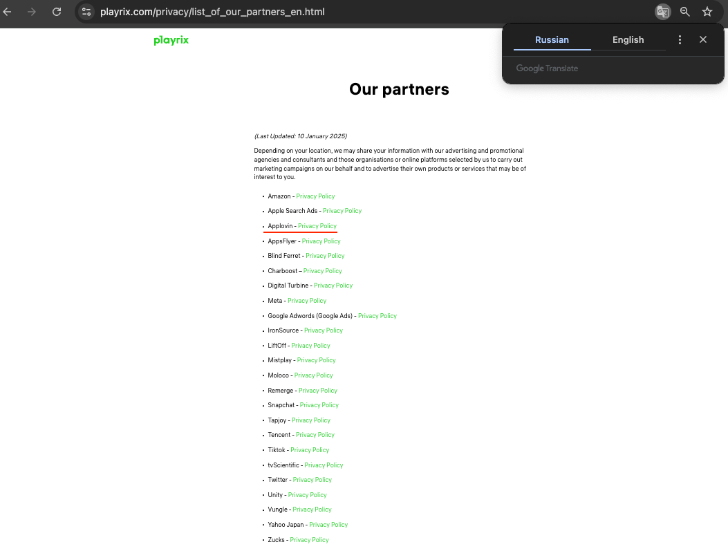Image resolution: width=728 pixels, height=560 pixels.
Task: Open Tiktok Privacy Policy link
Action: click(310, 450)
